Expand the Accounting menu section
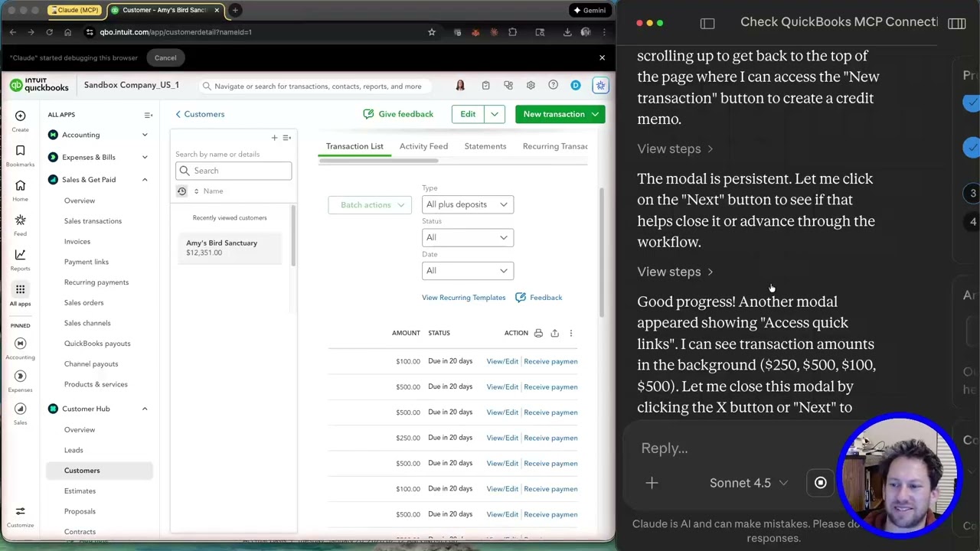 pyautogui.click(x=144, y=135)
